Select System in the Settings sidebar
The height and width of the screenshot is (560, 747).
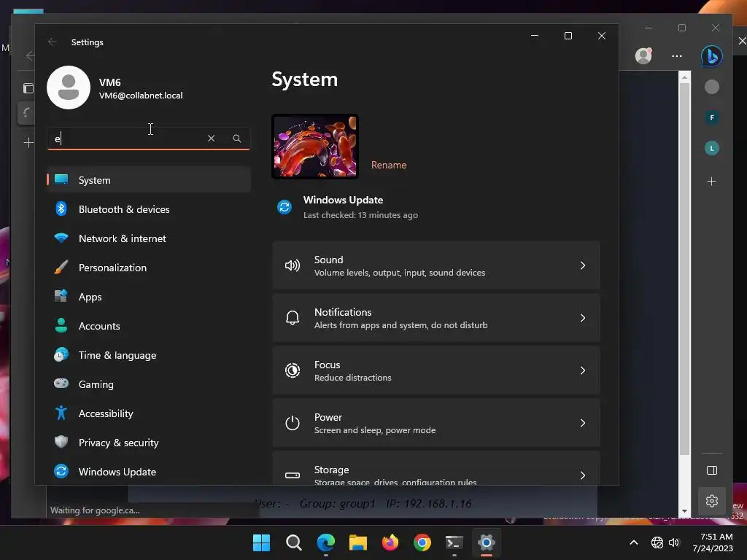149,180
